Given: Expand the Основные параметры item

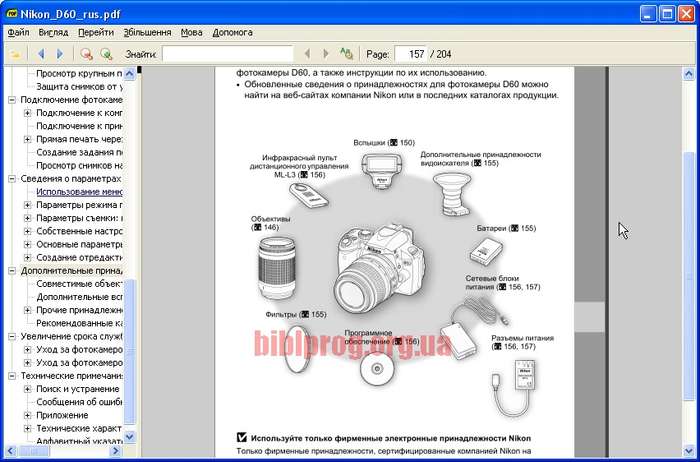Looking at the screenshot, I should 27,245.
